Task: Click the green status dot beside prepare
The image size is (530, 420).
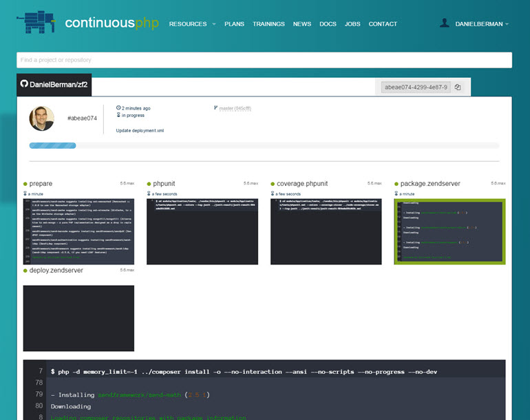Action: (x=25, y=185)
